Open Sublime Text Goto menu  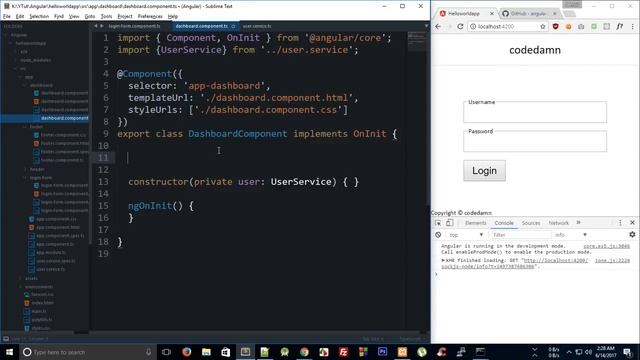pos(90,16)
